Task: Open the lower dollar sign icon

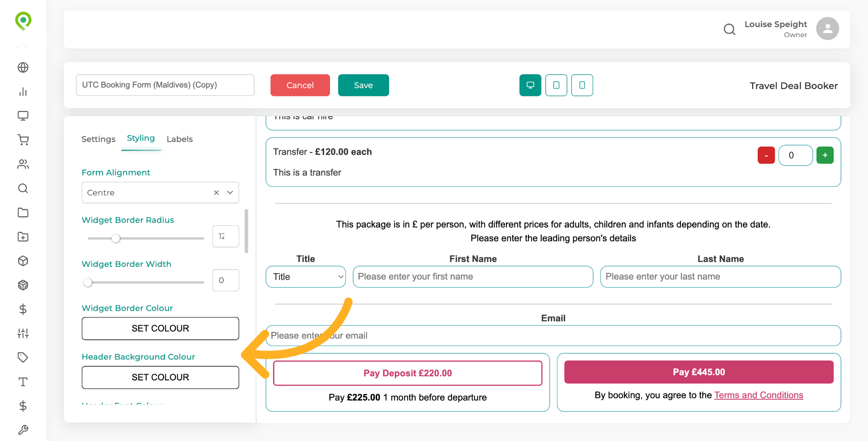Action: (23, 406)
